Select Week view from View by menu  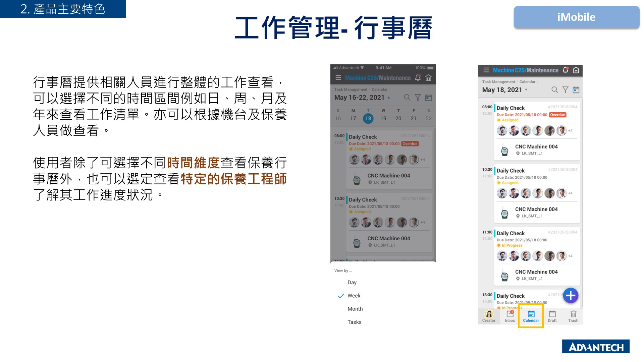(x=354, y=295)
